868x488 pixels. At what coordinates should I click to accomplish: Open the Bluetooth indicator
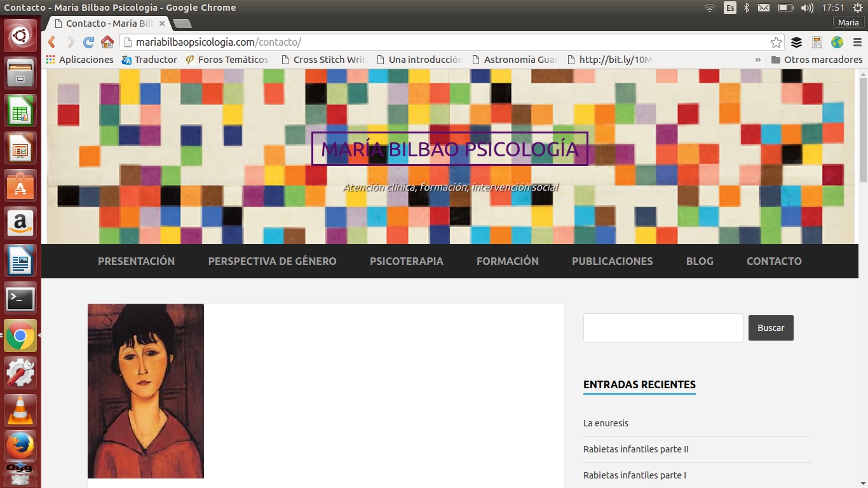click(747, 8)
